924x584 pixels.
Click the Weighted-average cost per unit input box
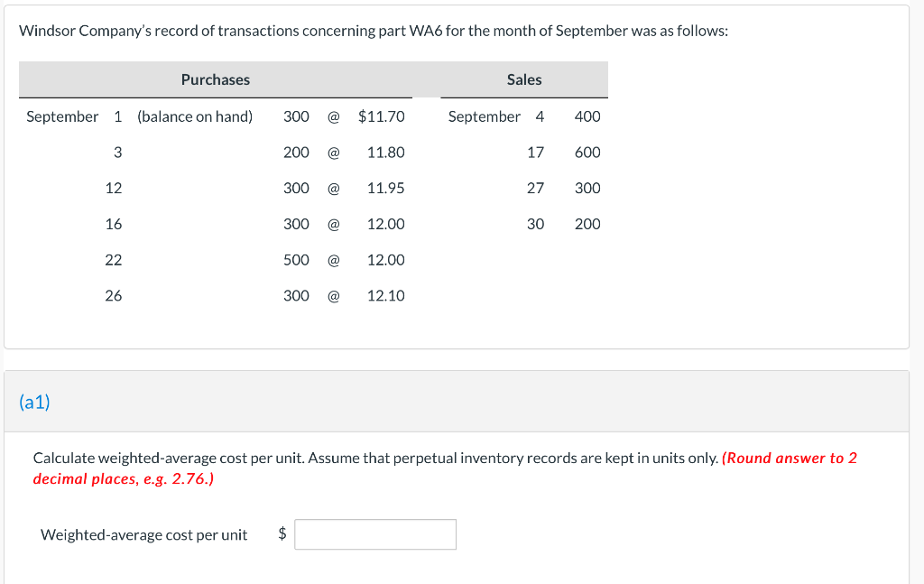point(375,534)
